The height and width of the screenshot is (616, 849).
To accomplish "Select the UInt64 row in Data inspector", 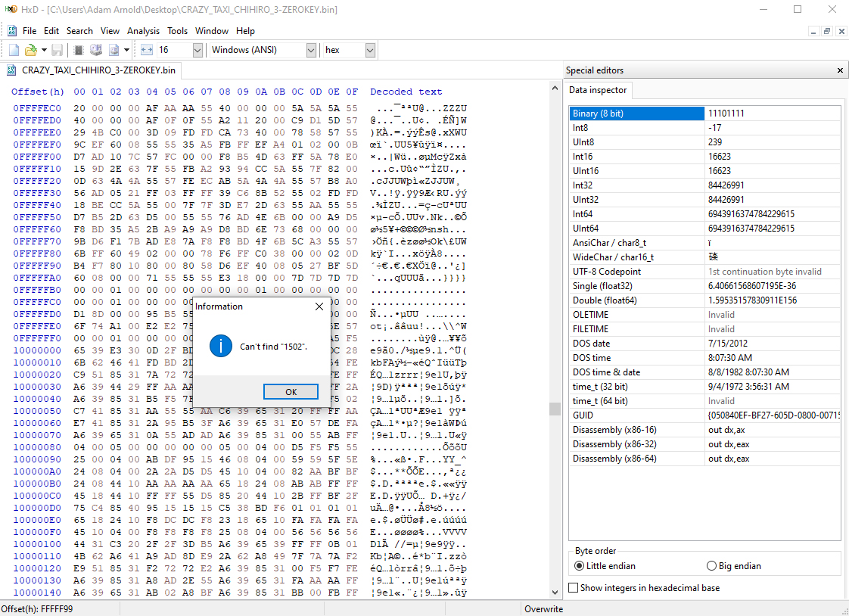I will click(705, 229).
